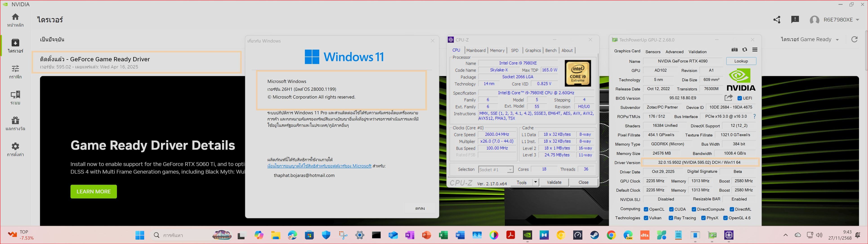
Task: Click GPU-Z refresh icon
Action: tap(745, 50)
